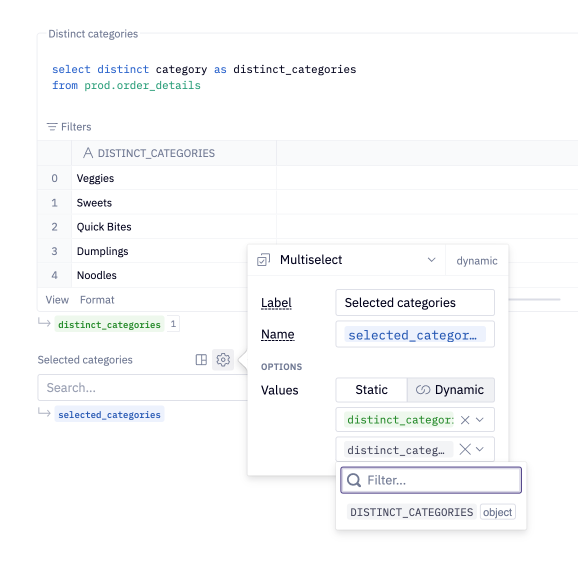578x567 pixels.
Task: Clear the gray distinct_categ column selection
Action: (465, 449)
